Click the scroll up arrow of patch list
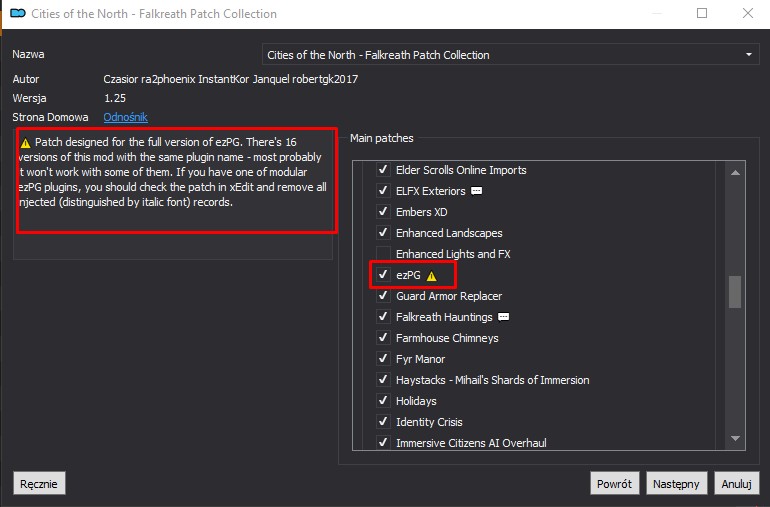Viewport: 770px width, 507px height. point(735,172)
